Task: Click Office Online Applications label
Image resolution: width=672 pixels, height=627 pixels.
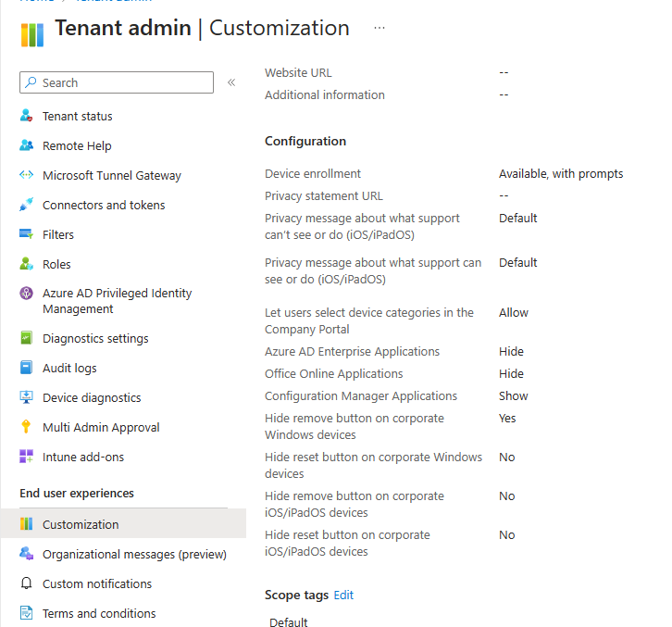Action: (x=333, y=374)
